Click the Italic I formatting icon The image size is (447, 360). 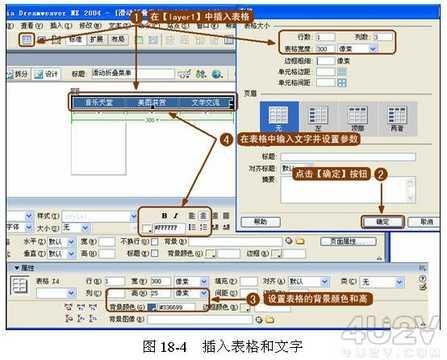click(176, 216)
